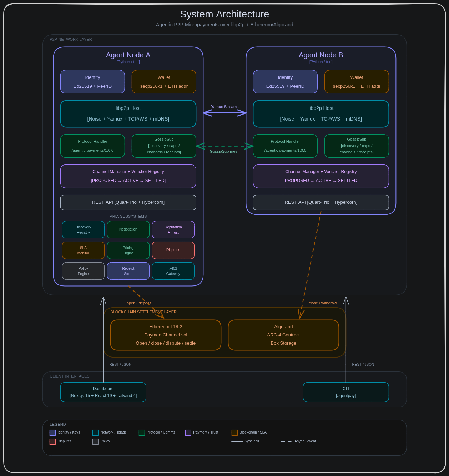Click the Wallet block in Agent Node B
Viewport: 449px width, 476px height.
[356, 81]
